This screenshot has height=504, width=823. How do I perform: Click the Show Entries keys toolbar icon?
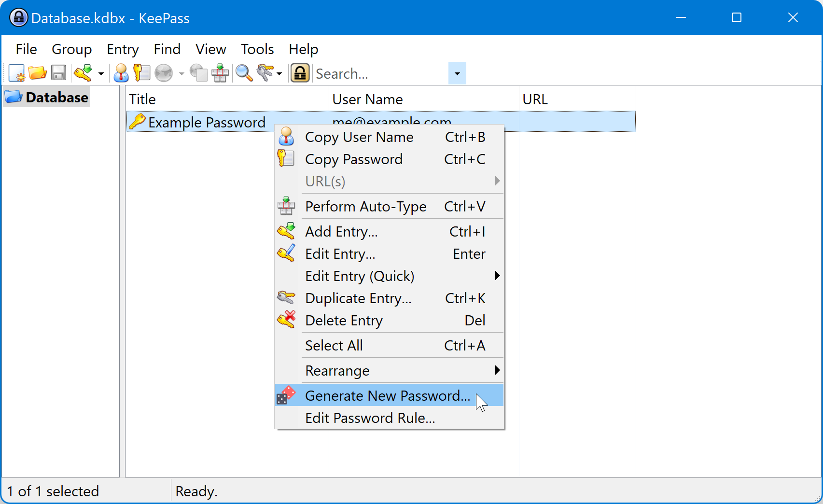click(x=265, y=73)
